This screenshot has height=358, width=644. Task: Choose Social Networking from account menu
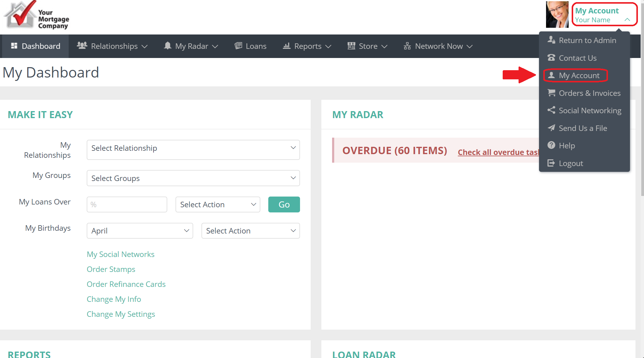click(590, 110)
